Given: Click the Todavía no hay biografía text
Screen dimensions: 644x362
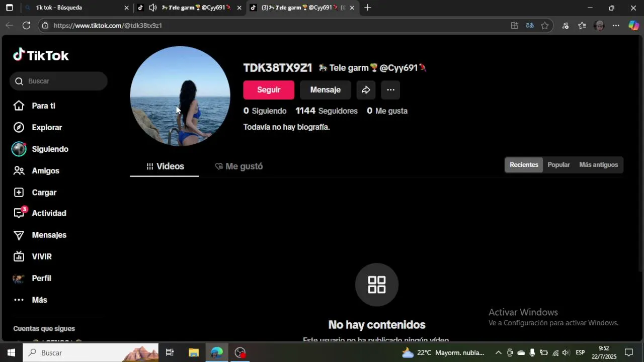Looking at the screenshot, I should [287, 127].
